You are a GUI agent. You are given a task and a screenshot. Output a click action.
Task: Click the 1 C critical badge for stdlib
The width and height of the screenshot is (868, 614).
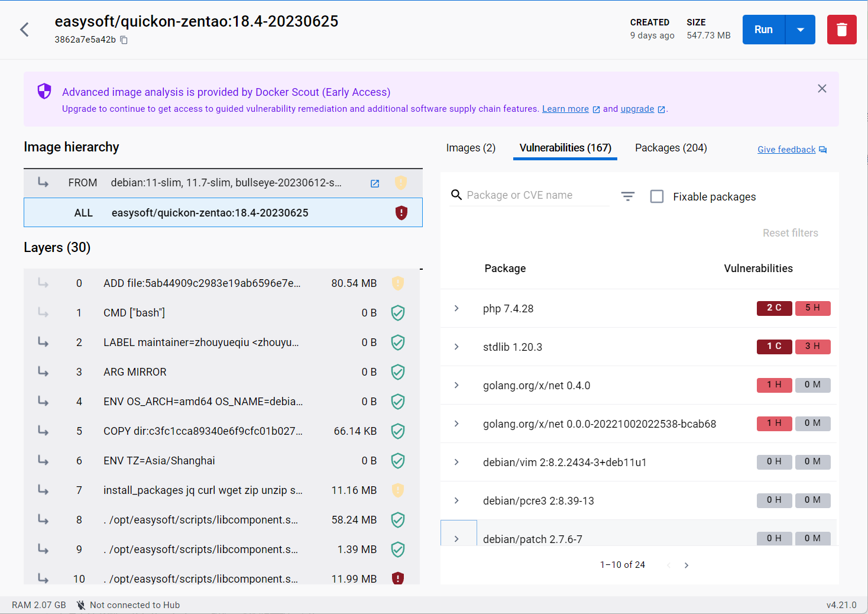[775, 347]
